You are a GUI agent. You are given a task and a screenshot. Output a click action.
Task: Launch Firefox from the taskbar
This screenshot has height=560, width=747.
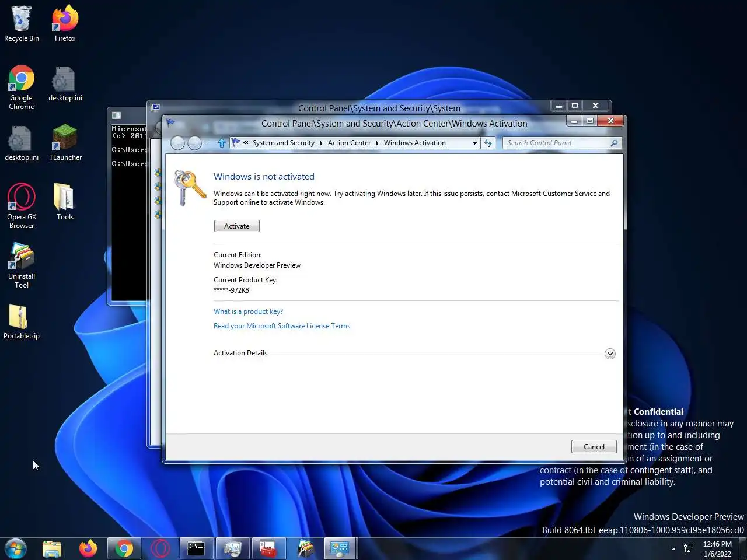[88, 548]
